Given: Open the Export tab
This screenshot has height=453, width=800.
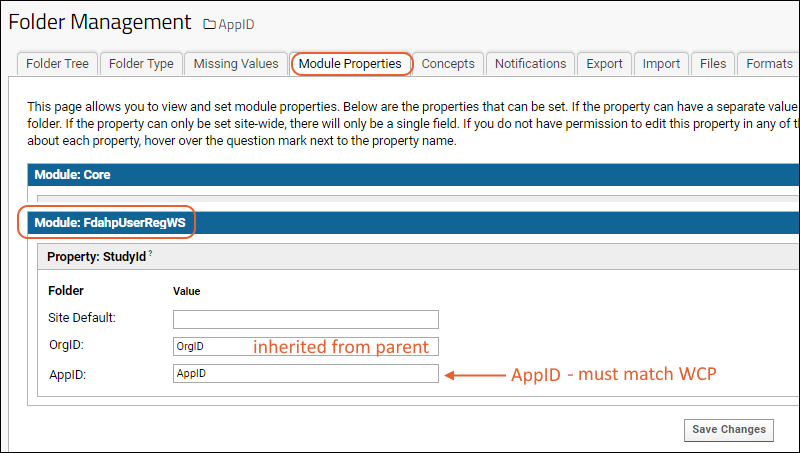Looking at the screenshot, I should coord(604,63).
